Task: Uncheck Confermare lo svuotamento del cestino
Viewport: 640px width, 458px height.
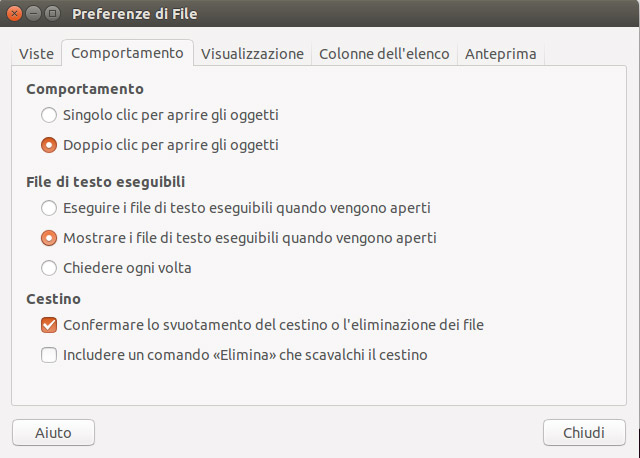Action: [x=49, y=325]
